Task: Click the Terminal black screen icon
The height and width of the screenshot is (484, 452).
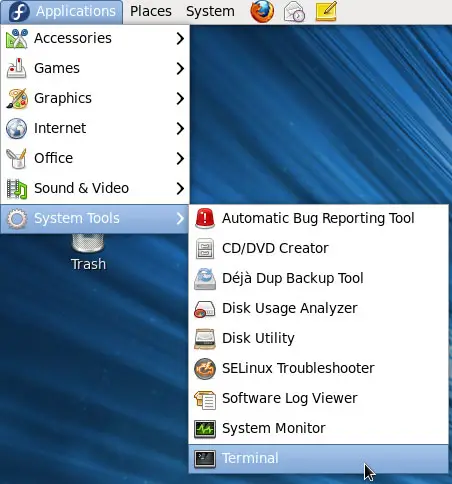Action: tap(205, 459)
